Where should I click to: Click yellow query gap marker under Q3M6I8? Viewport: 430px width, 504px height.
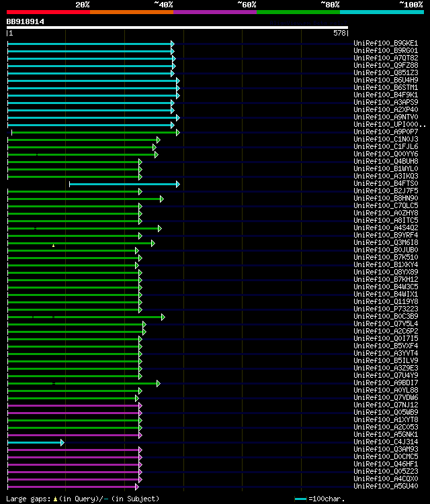[54, 246]
